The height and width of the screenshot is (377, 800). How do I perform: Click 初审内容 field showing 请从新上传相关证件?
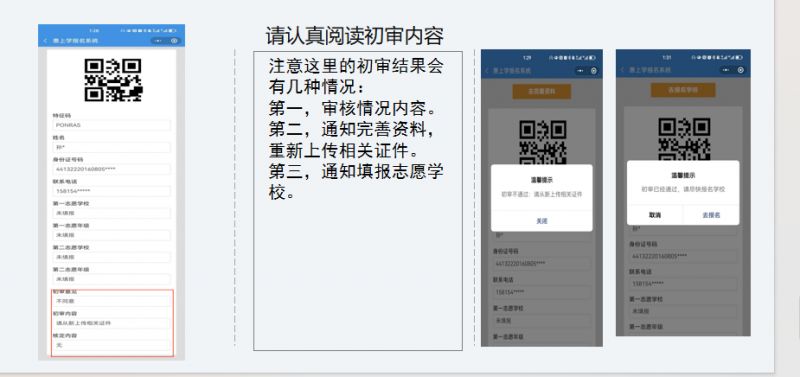(x=111, y=323)
